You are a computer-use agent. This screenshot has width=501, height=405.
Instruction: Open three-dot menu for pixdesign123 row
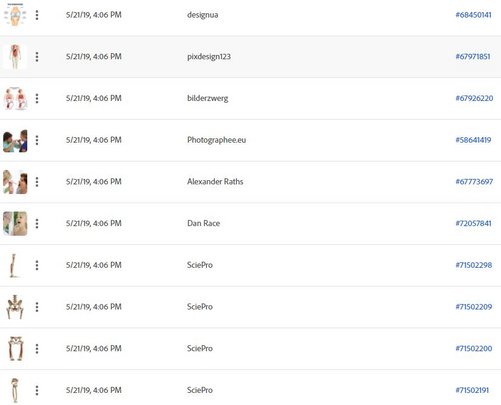click(x=37, y=57)
